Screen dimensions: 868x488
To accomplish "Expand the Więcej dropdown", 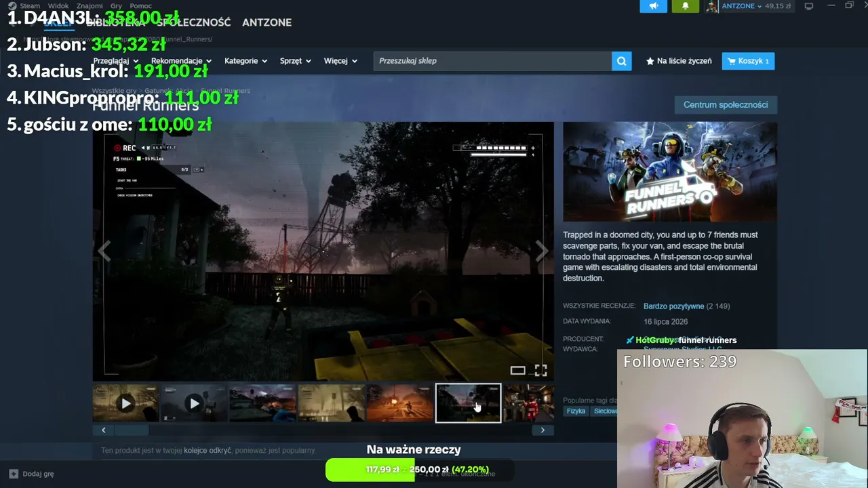I will [340, 61].
